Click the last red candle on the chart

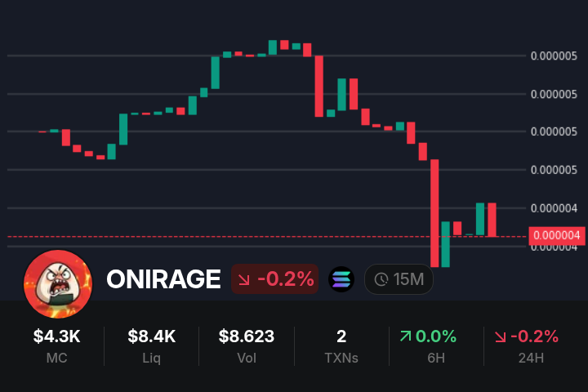(492, 219)
